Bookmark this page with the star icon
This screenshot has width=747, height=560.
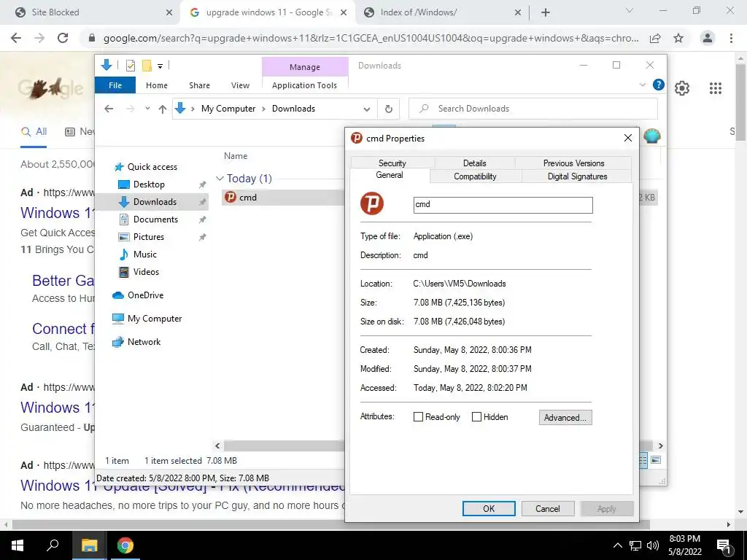tap(678, 38)
